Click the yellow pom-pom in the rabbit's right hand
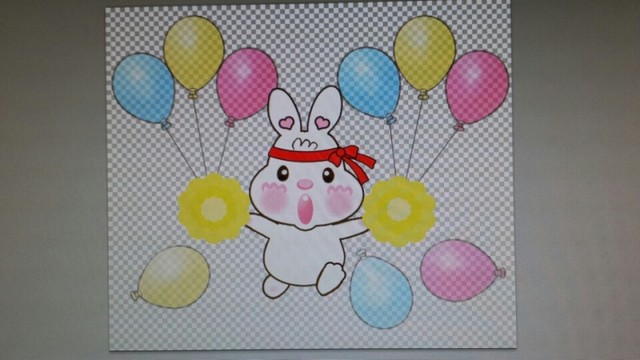The height and width of the screenshot is (360, 640). [399, 211]
